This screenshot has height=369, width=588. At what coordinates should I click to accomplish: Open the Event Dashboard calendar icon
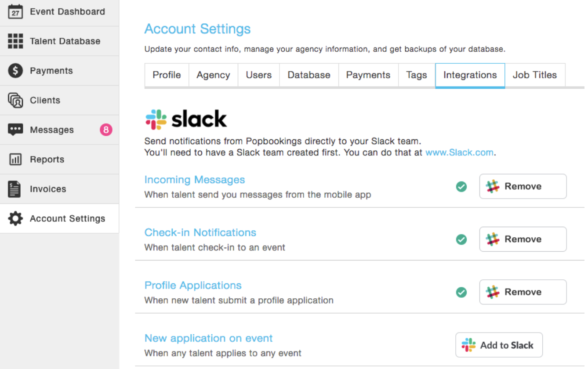15,12
